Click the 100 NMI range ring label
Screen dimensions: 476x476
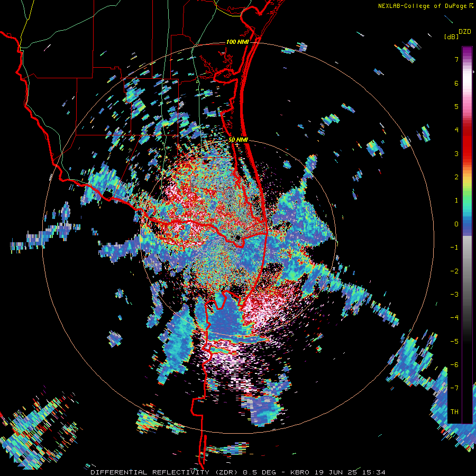tap(237, 42)
